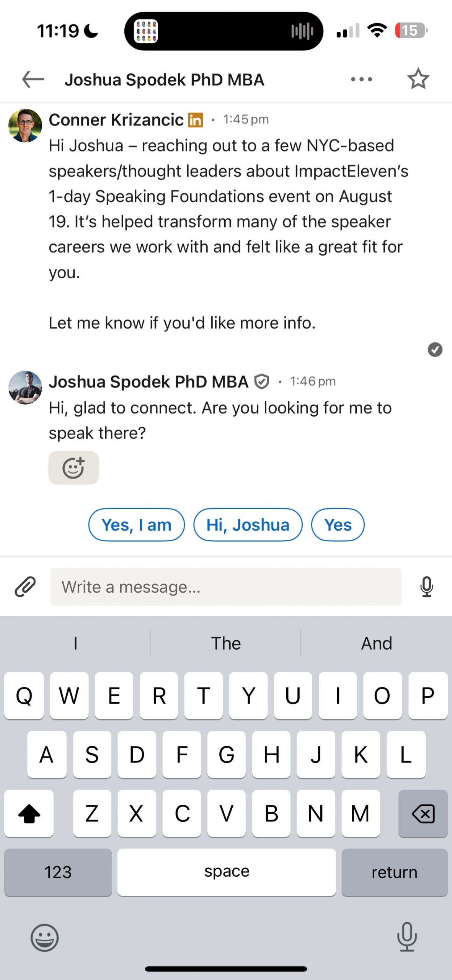Focus the "Write a message..." field
452x980 pixels.
coord(226,587)
